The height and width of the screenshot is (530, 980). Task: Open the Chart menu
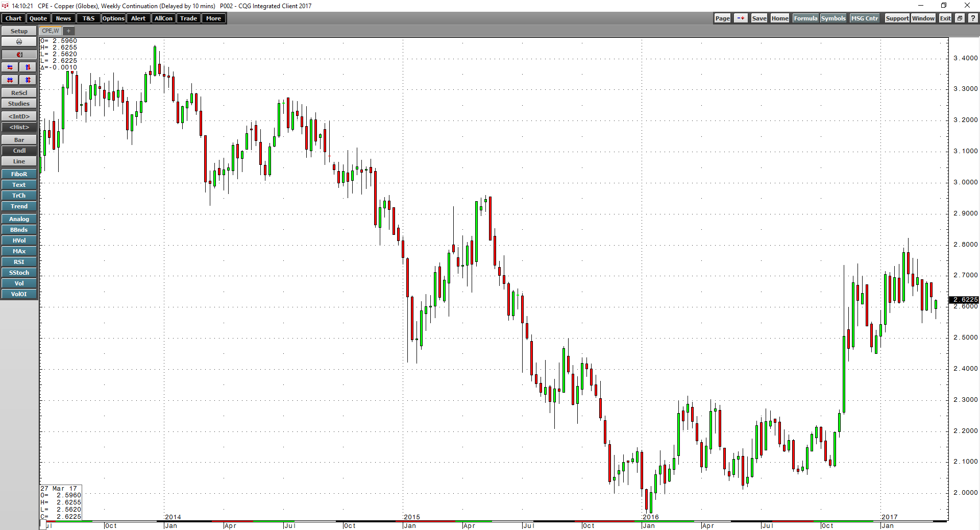click(13, 18)
